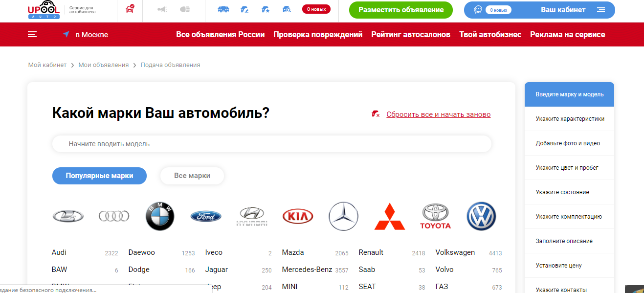Click the UPOOL Auto logo

(44, 10)
